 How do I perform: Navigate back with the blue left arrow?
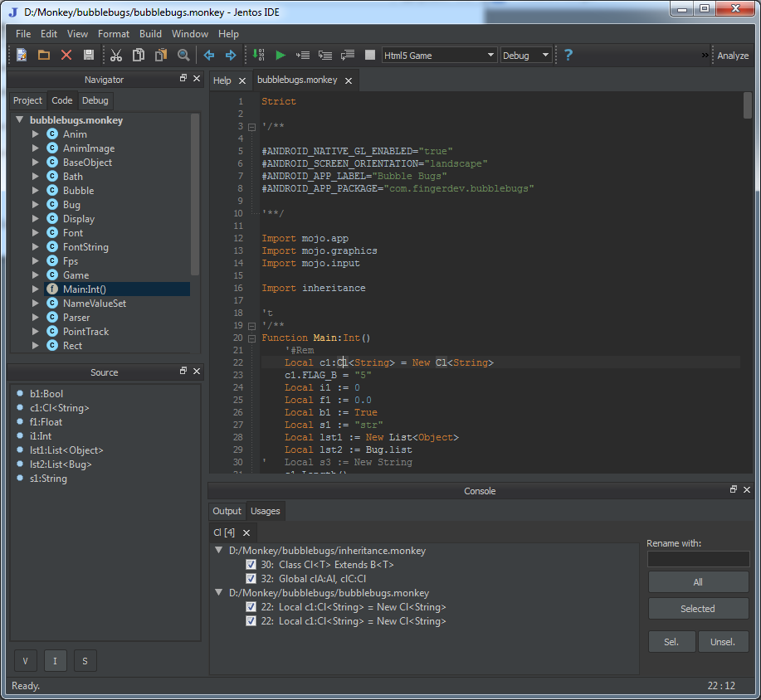(209, 55)
